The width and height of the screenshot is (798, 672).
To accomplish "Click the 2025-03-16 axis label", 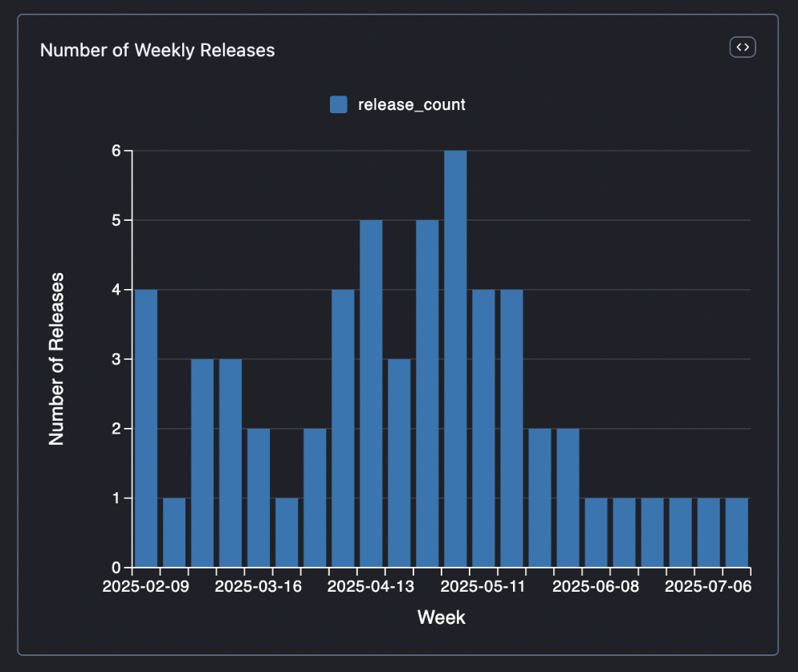I will coord(260,586).
